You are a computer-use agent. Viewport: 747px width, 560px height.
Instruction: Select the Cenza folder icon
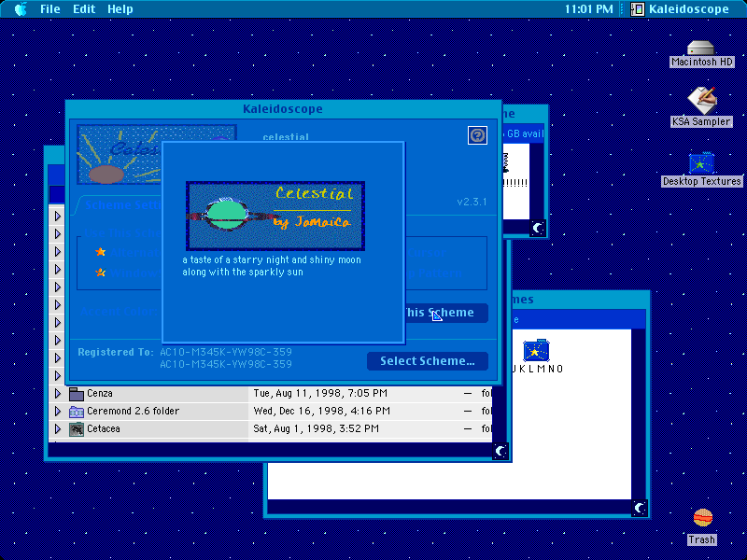coord(77,394)
